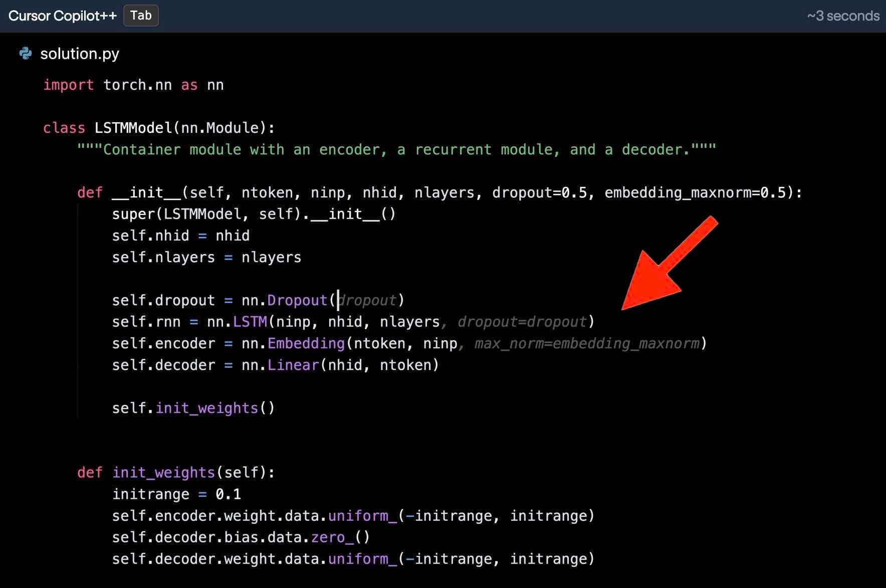Click the def init_weights(self) line
The width and height of the screenshot is (886, 588).
click(176, 472)
